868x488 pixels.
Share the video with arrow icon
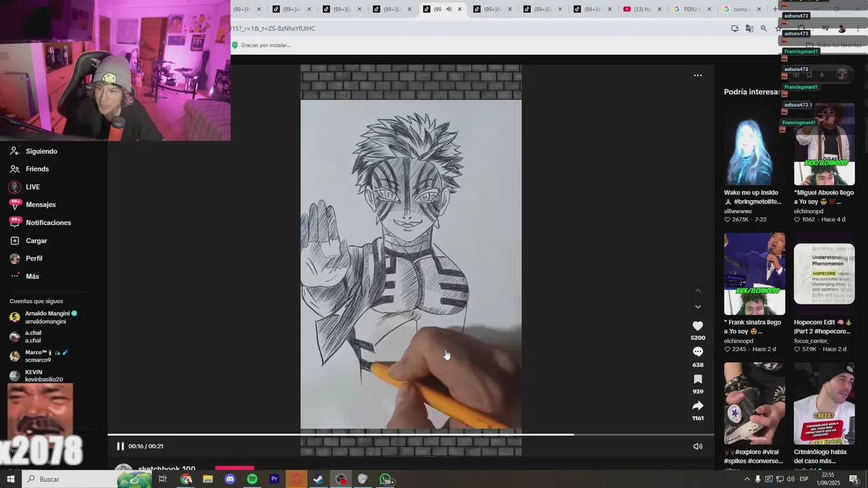coord(698,406)
